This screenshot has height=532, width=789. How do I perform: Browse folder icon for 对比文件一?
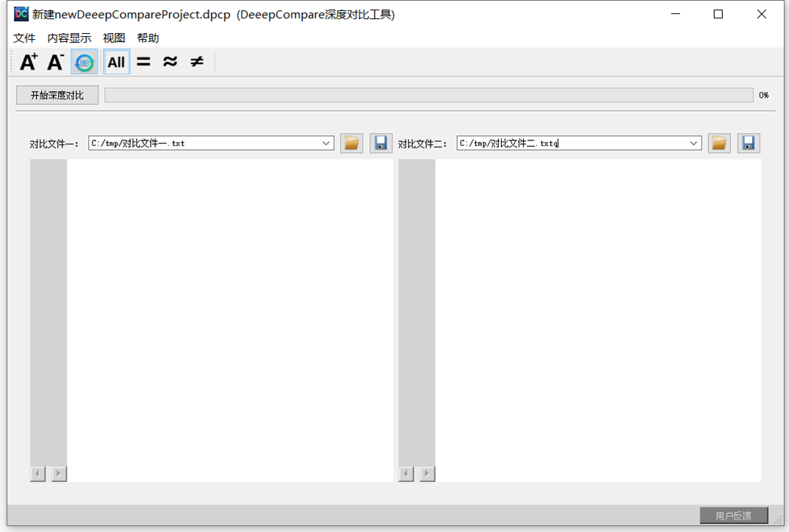pyautogui.click(x=352, y=143)
